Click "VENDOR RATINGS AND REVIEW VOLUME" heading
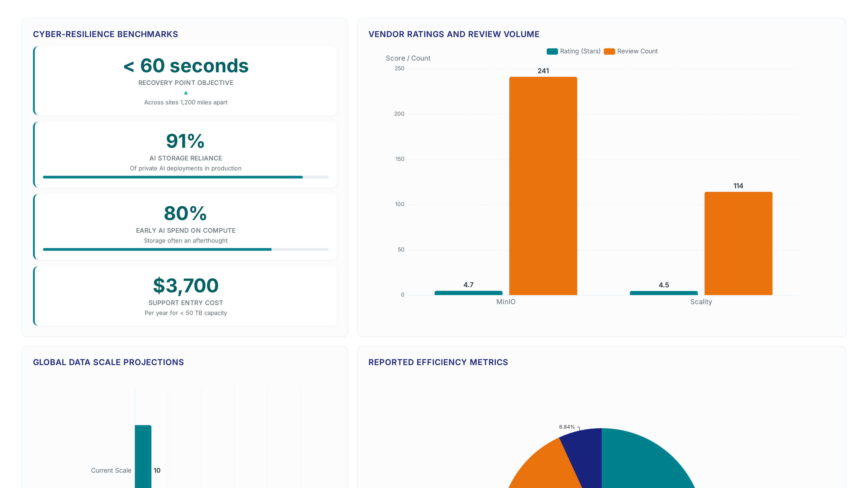 (454, 34)
